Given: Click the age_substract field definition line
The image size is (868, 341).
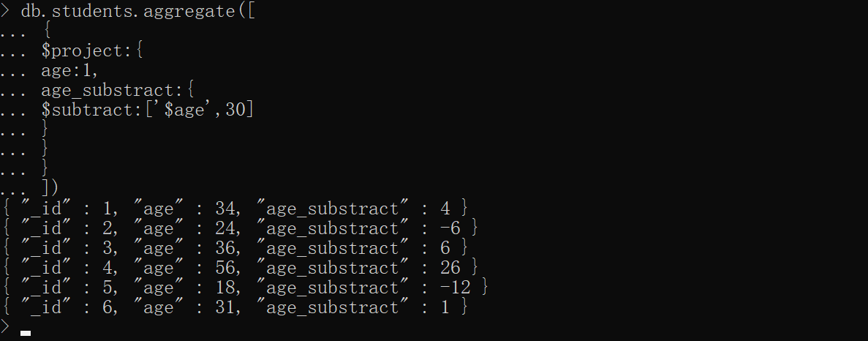Looking at the screenshot, I should (x=117, y=91).
